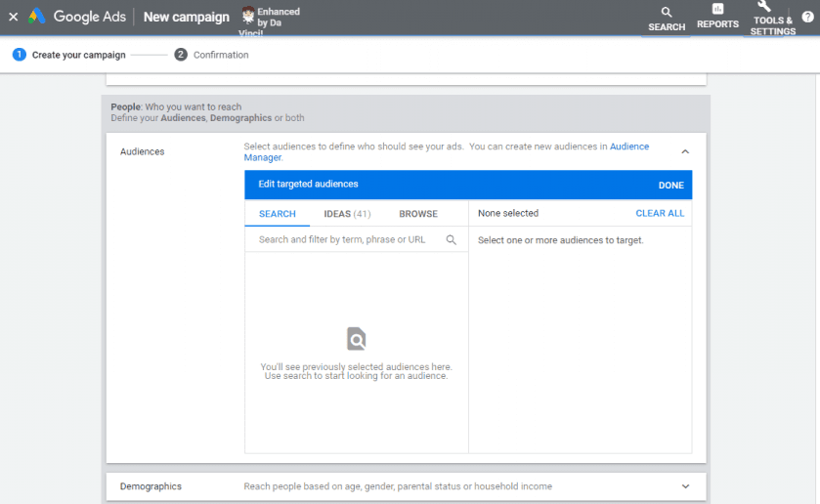Click the account avatar in header
820x504 pixels.
[247, 15]
